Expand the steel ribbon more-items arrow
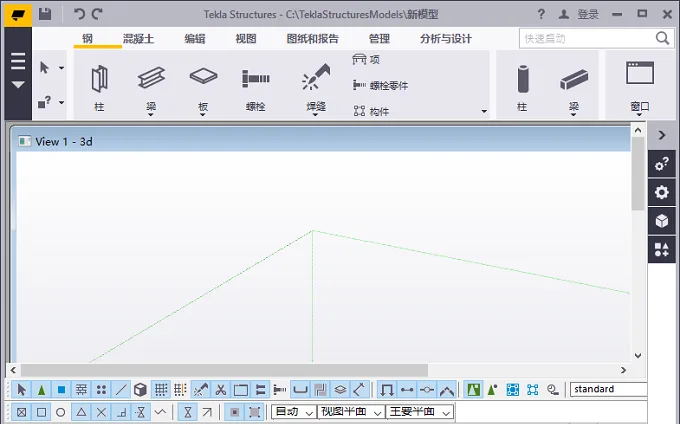The height and width of the screenshot is (424, 680). click(x=484, y=111)
